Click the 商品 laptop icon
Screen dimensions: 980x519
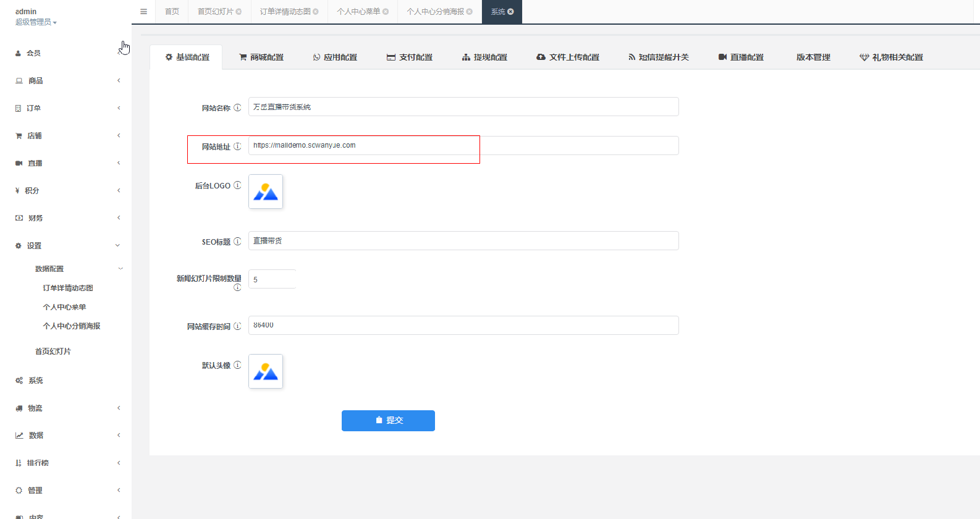19,81
